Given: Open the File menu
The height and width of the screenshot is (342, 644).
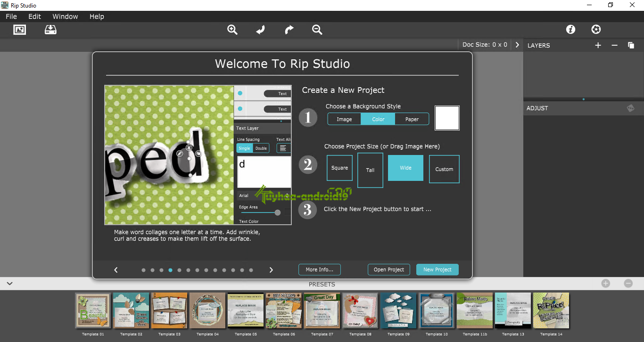Looking at the screenshot, I should pyautogui.click(x=11, y=16).
